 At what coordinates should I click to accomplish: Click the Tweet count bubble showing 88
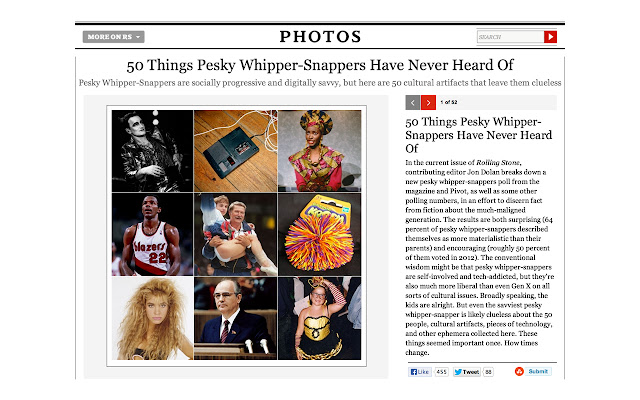point(488,372)
